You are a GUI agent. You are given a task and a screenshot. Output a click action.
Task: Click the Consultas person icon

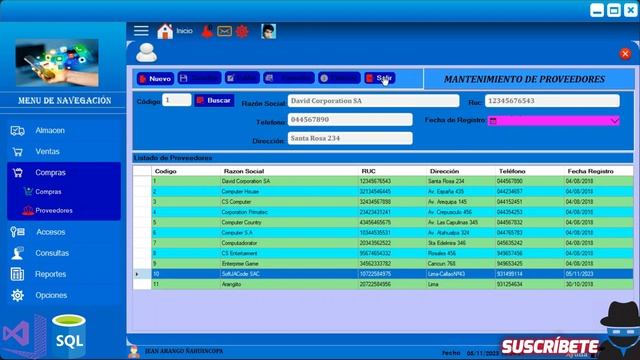[x=17, y=253]
